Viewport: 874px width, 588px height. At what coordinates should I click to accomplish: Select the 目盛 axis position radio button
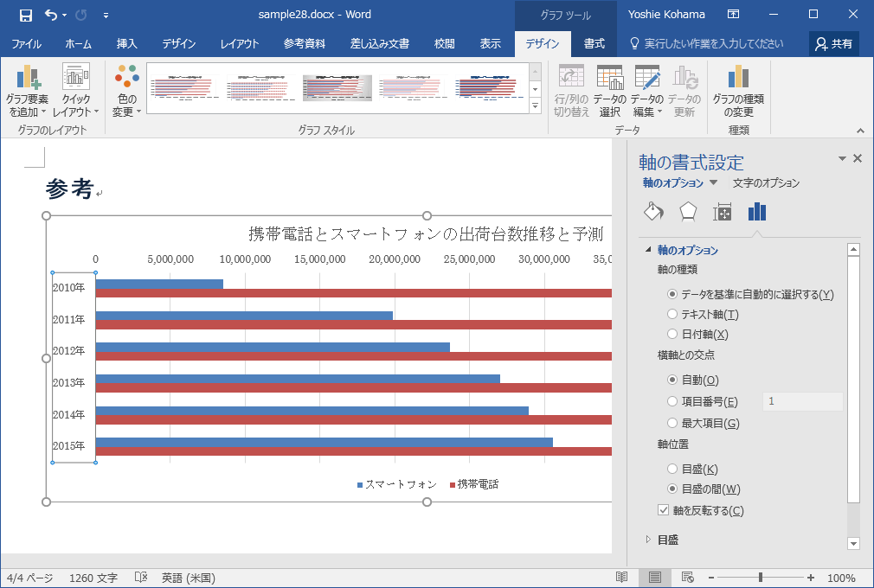pos(672,469)
